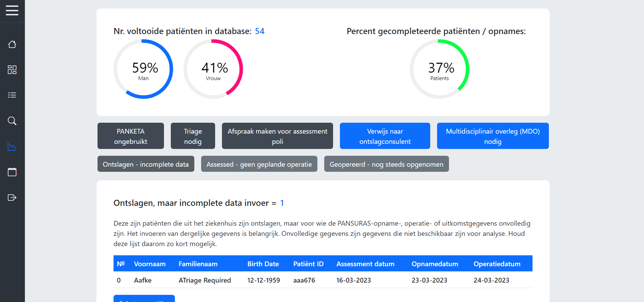Image resolution: width=644 pixels, height=302 pixels.
Task: Click the logout icon in sidebar
Action: coord(12,198)
